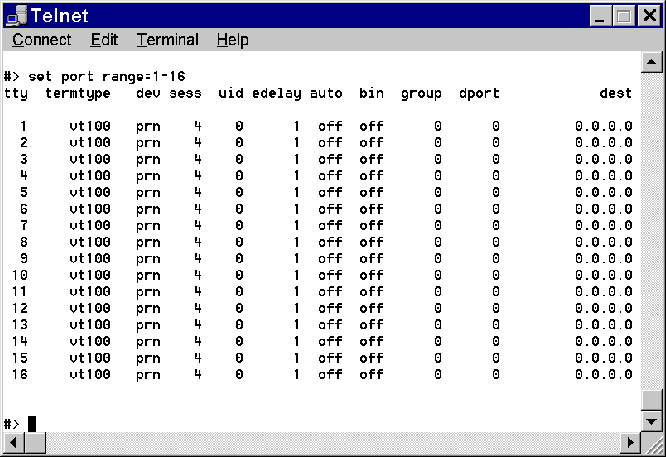Image resolution: width=666 pixels, height=457 pixels.
Task: Click the 'termtype' column header text
Action: 77,94
